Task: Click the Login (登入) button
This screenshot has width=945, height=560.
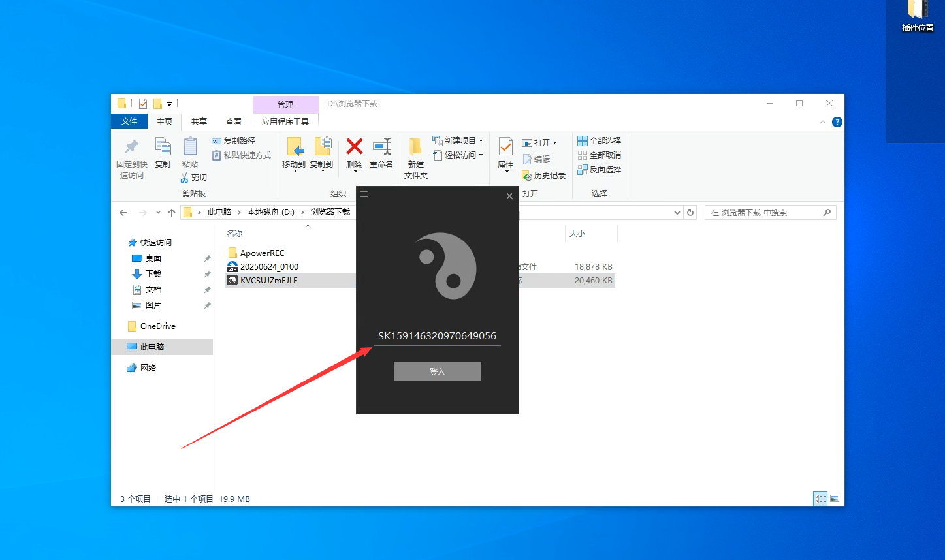Action: [x=437, y=371]
